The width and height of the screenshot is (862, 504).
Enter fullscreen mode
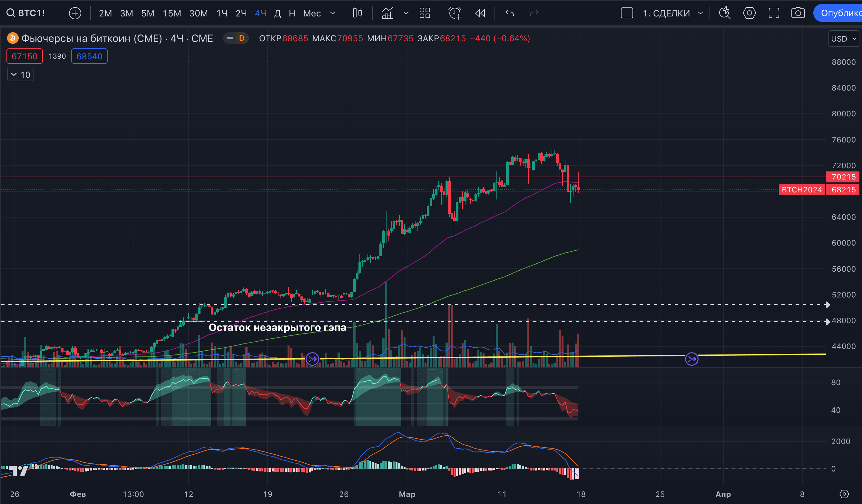[x=774, y=13]
